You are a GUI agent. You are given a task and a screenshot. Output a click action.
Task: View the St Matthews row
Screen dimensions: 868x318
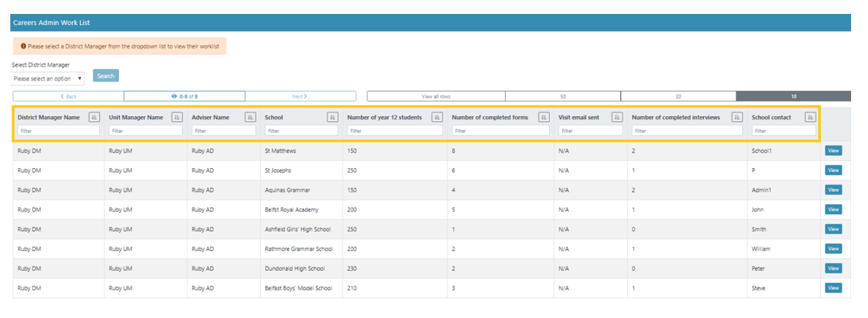tap(833, 151)
